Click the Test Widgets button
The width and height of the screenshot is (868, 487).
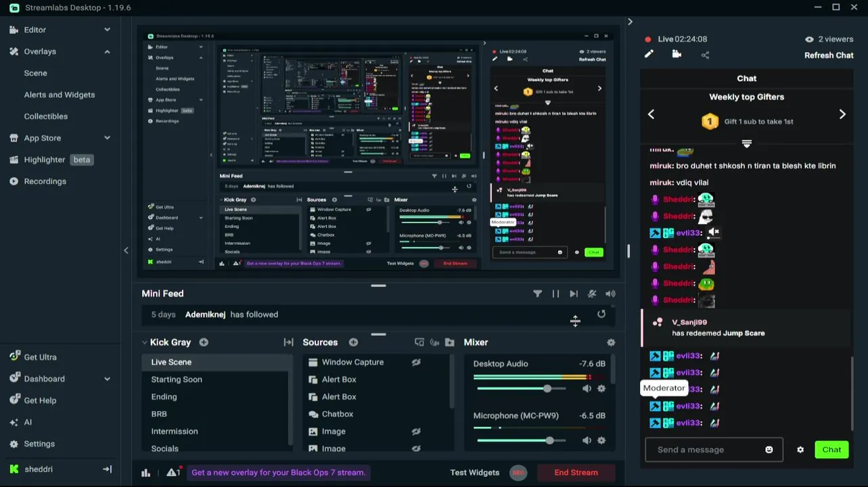pos(475,473)
